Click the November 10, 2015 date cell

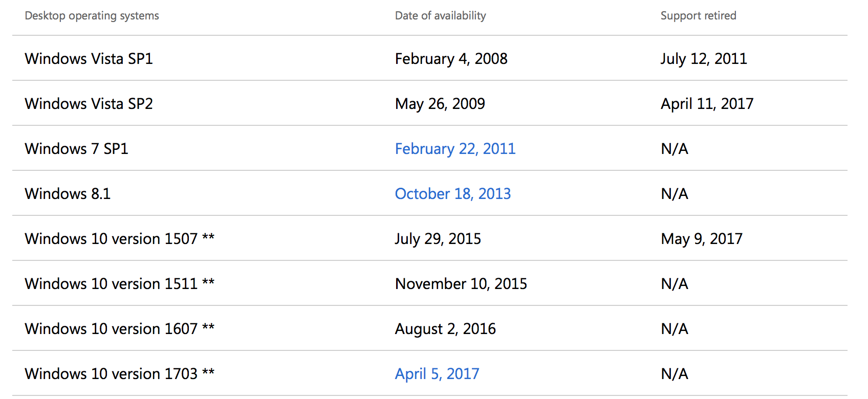coord(461,284)
